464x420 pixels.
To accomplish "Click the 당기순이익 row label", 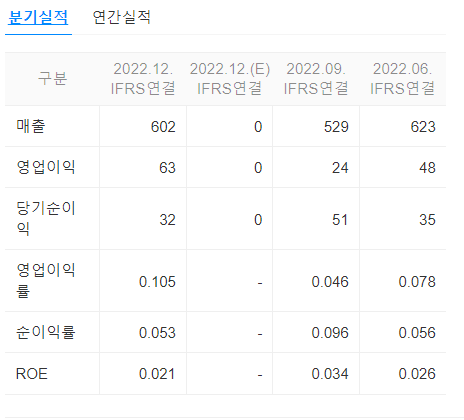I will coord(46,219).
